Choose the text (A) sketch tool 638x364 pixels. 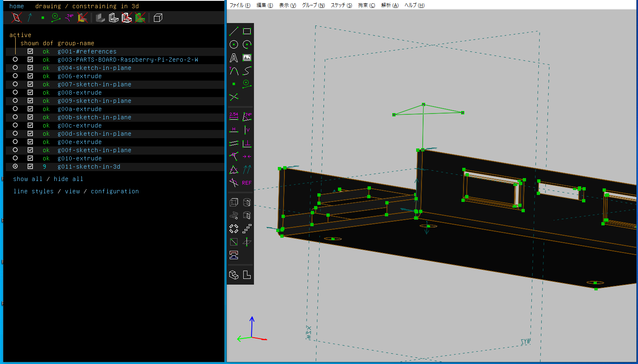tap(234, 58)
